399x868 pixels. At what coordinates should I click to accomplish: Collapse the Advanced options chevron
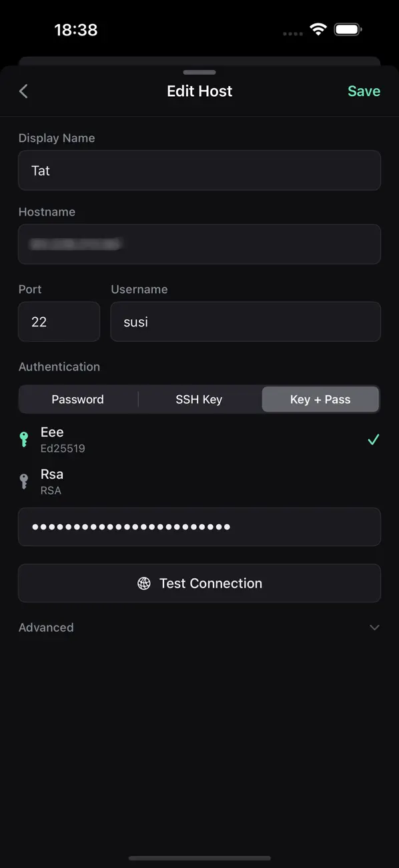point(375,628)
